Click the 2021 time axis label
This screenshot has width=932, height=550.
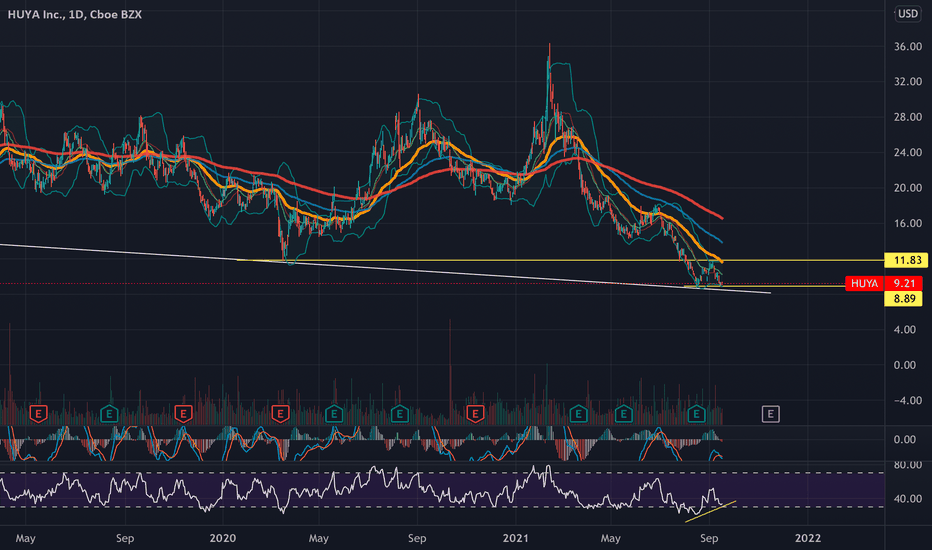(515, 538)
